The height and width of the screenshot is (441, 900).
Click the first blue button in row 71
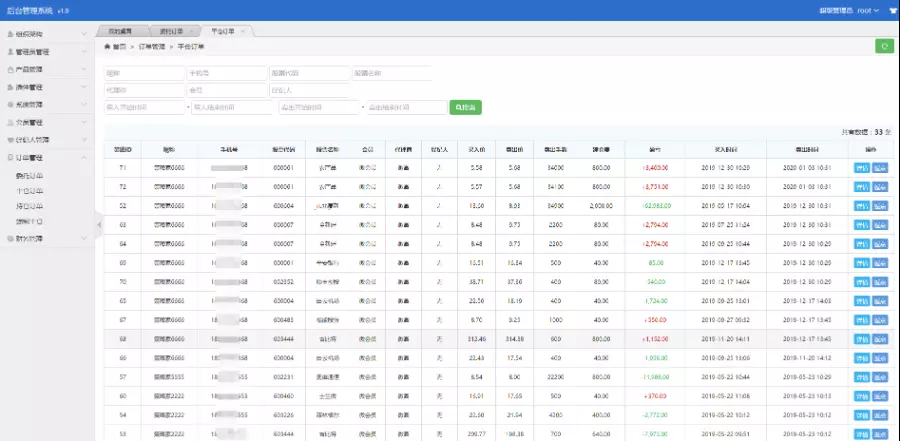pos(861,168)
